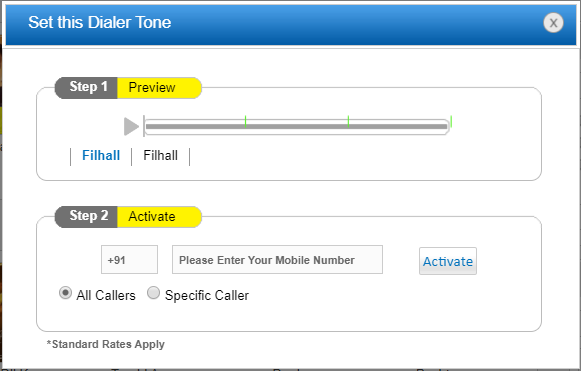Select the black Filhall text entry
Image resolution: width=581 pixels, height=371 pixels.
click(160, 155)
